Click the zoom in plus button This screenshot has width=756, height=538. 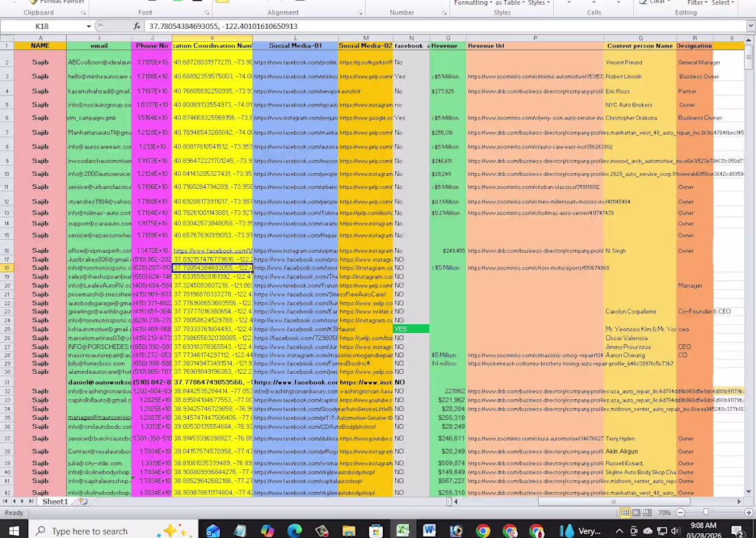pos(748,513)
